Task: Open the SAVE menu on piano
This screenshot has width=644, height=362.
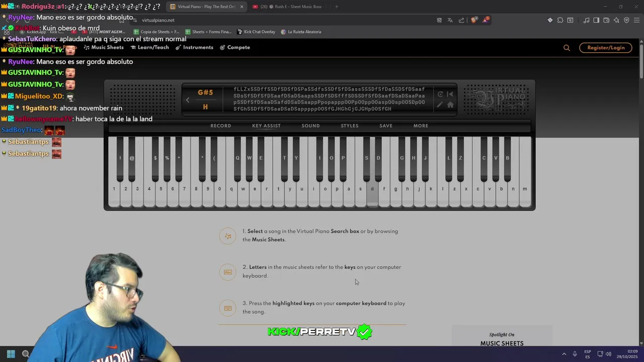Action: (x=386, y=126)
